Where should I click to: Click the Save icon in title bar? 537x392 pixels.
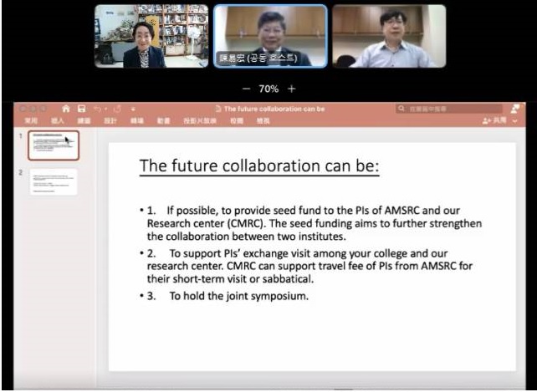point(81,109)
